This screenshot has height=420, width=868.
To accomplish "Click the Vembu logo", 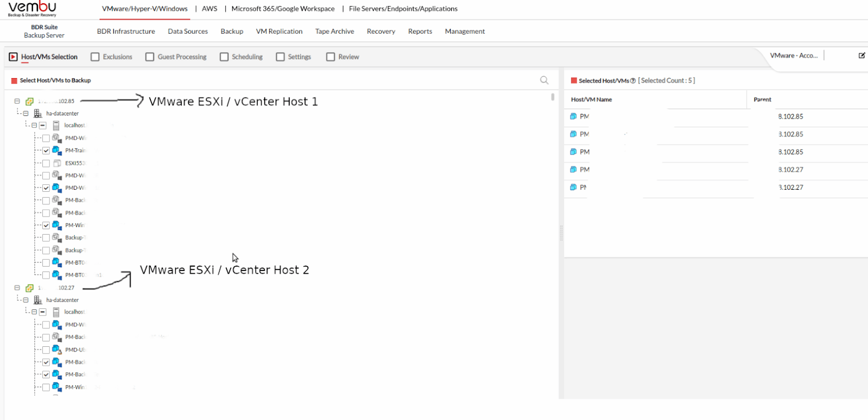I will tap(33, 9).
